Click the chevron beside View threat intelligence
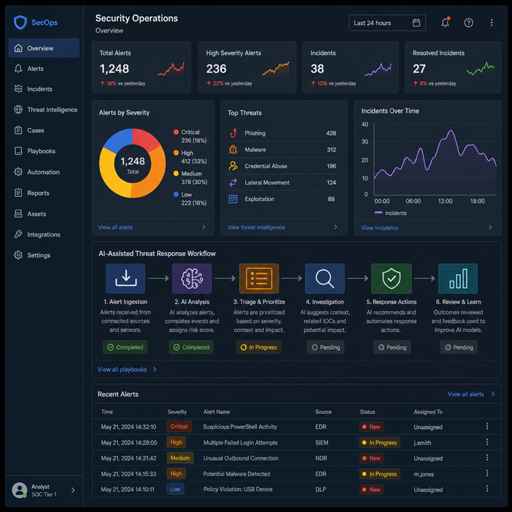 (x=336, y=227)
